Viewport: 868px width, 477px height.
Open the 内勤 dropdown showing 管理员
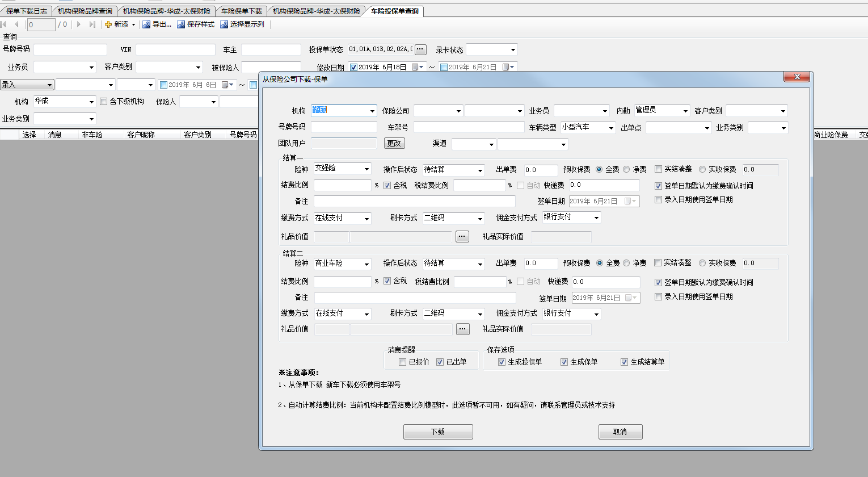pos(685,111)
